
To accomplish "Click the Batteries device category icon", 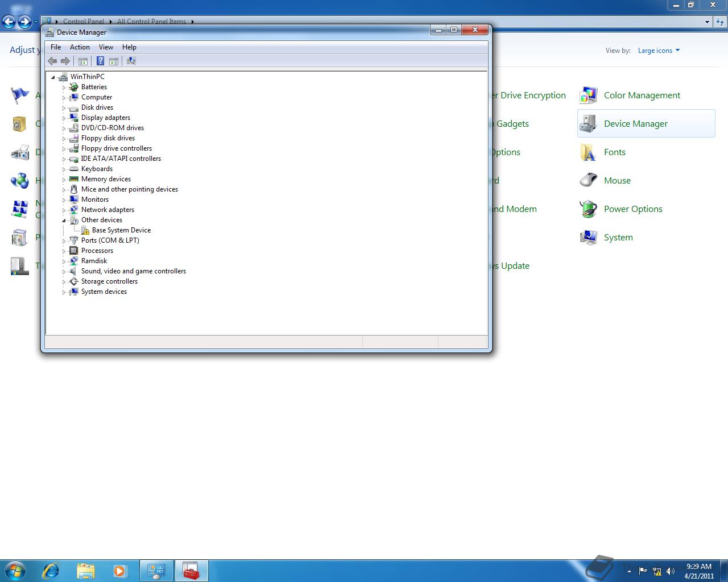I will pyautogui.click(x=73, y=87).
